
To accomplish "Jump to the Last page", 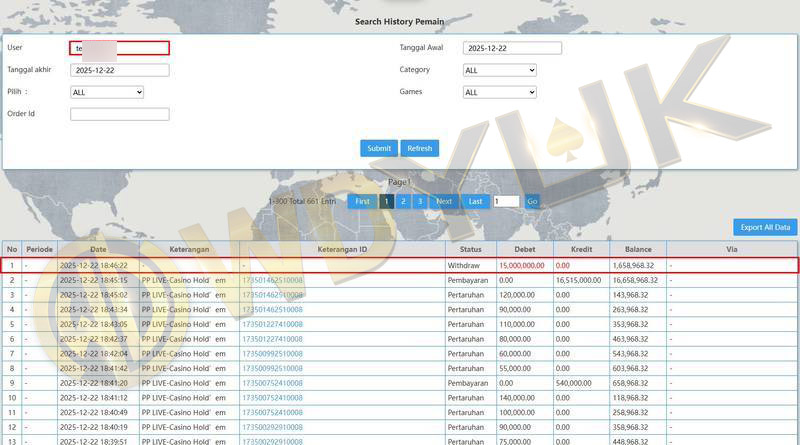I will pyautogui.click(x=476, y=201).
